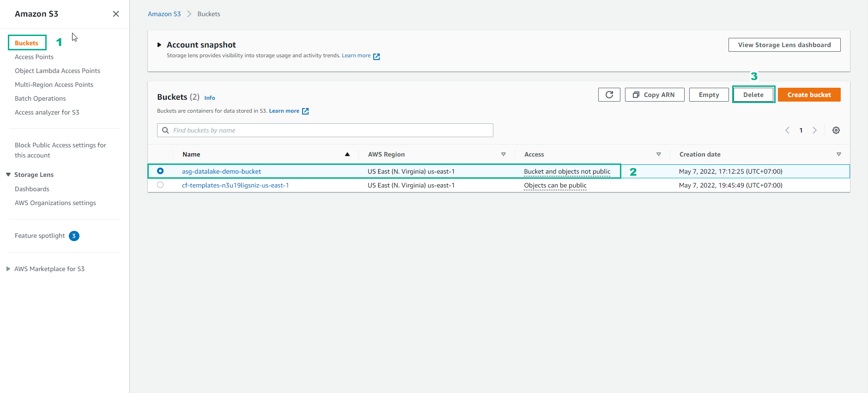Open Access Points in the sidebar

click(34, 57)
